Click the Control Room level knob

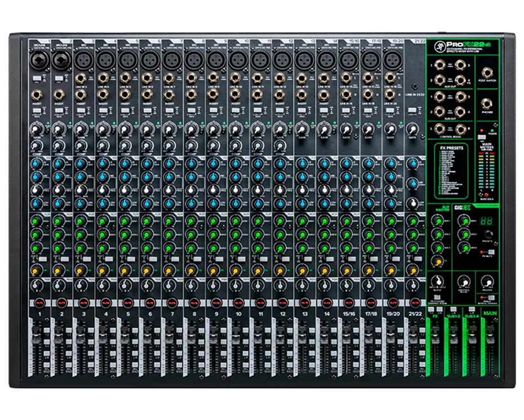(462, 282)
